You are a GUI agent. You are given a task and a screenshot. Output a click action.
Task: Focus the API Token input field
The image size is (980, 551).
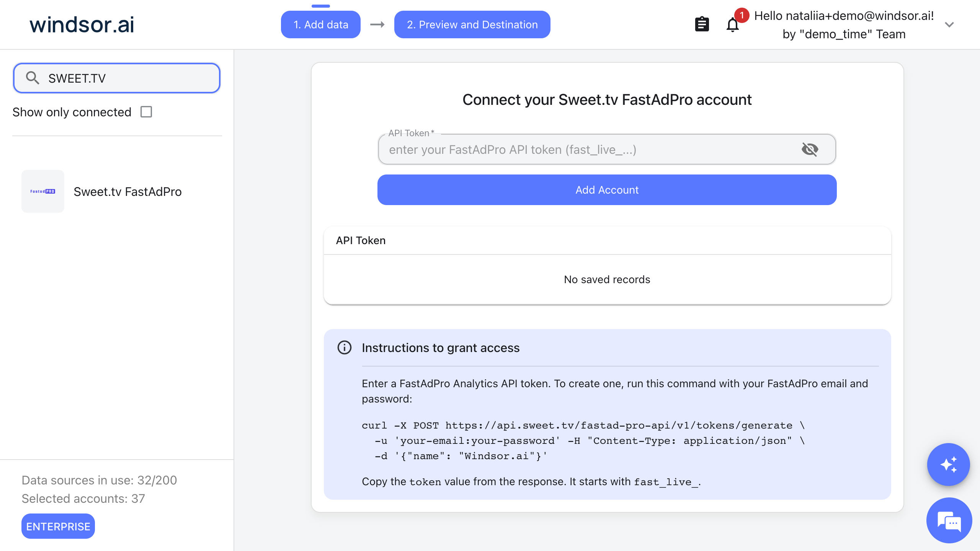(x=607, y=149)
